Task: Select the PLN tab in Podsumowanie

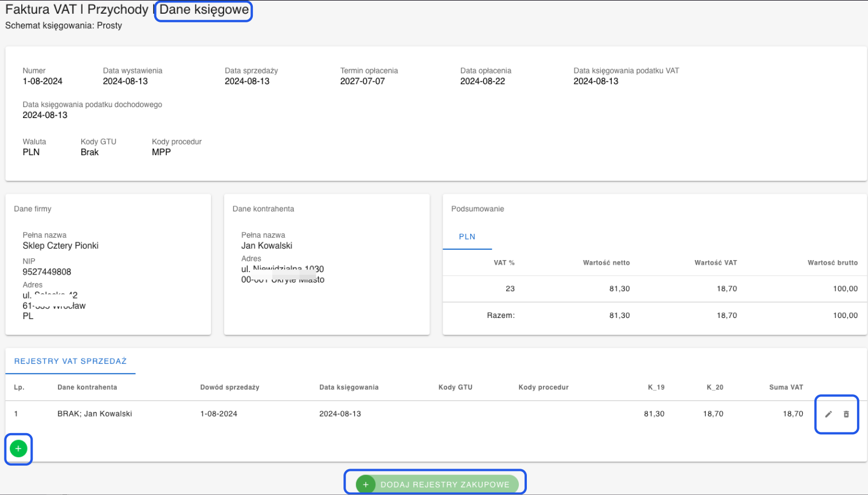Action: tap(467, 237)
